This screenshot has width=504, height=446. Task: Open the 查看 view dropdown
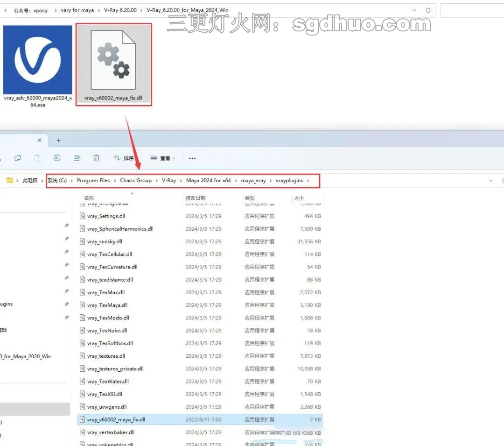[163, 158]
